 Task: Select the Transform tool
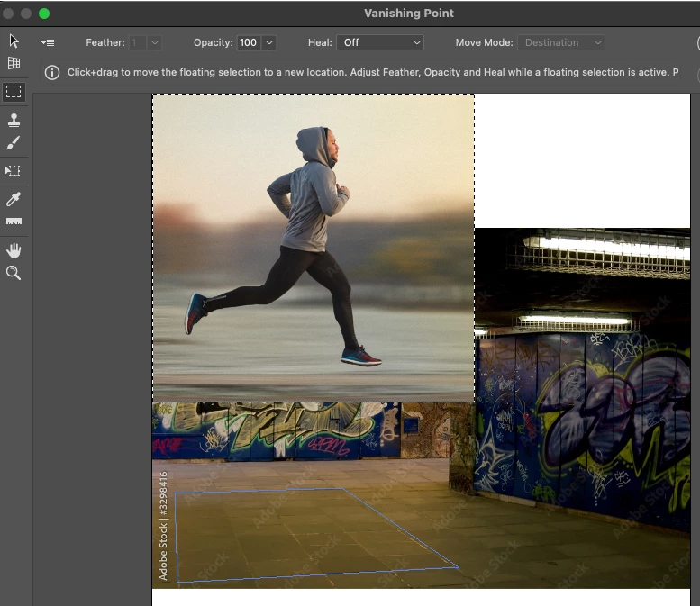pos(14,170)
